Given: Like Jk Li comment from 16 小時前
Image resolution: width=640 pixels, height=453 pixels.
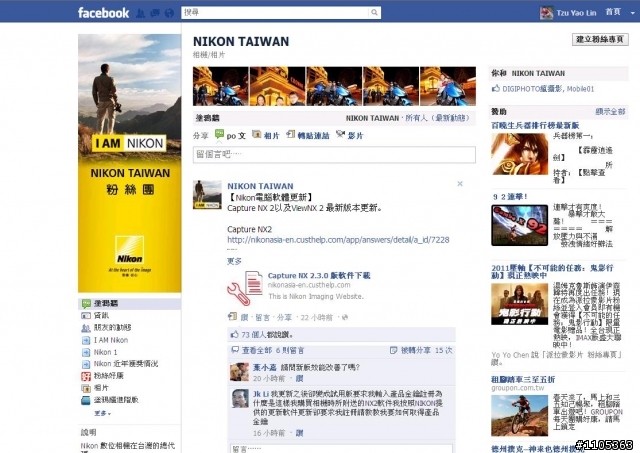Looking at the screenshot, I should pos(299,433).
